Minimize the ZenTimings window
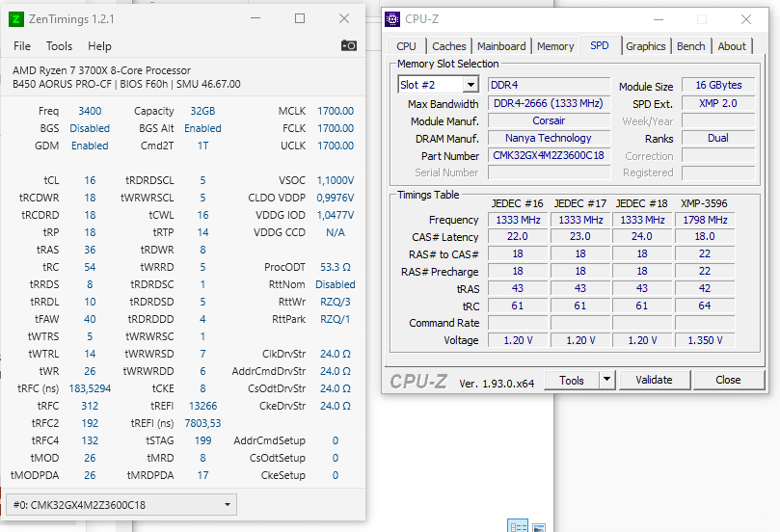Image resolution: width=780 pixels, height=532 pixels. pos(256,18)
